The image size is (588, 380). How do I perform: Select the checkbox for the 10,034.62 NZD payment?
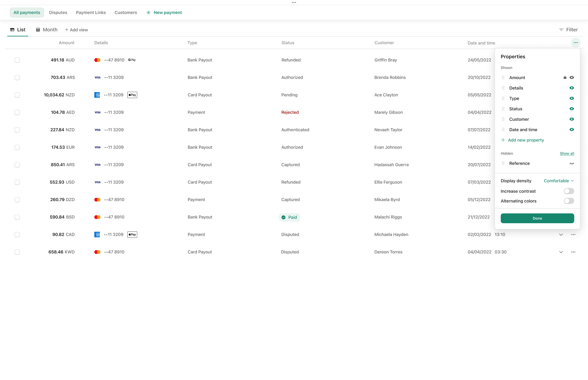click(x=17, y=95)
